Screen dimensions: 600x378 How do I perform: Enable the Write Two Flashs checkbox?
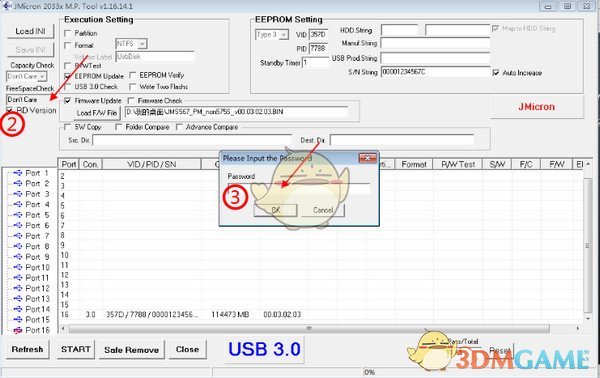coord(133,87)
